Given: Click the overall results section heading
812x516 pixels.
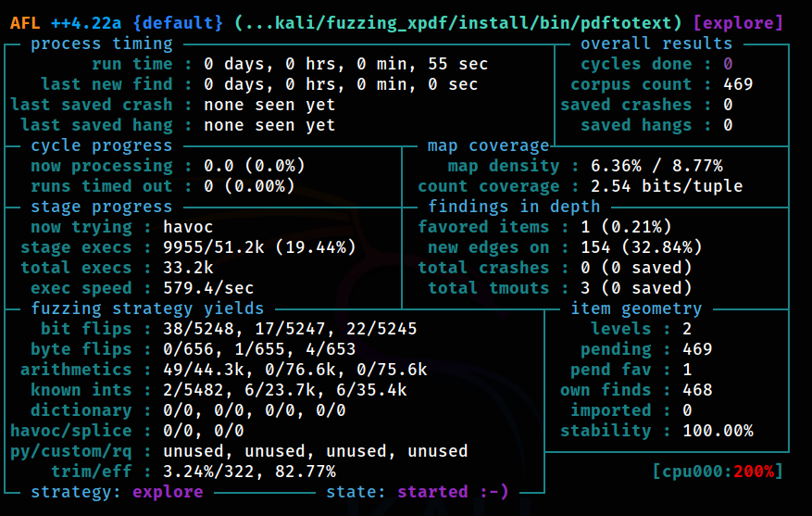Looking at the screenshot, I should click(656, 44).
